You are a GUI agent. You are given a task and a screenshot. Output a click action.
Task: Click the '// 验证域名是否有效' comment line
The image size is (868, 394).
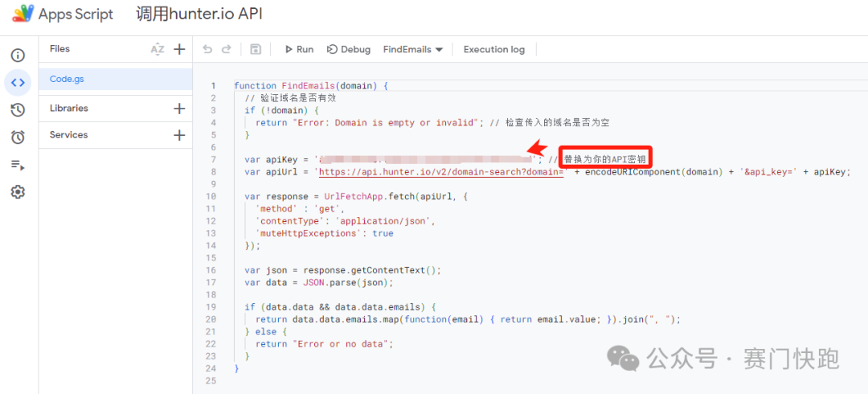pyautogui.click(x=291, y=98)
